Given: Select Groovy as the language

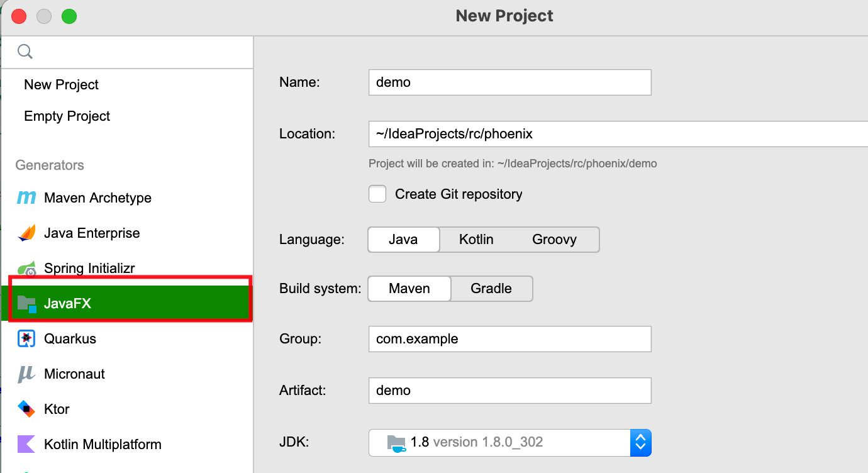Looking at the screenshot, I should click(554, 240).
